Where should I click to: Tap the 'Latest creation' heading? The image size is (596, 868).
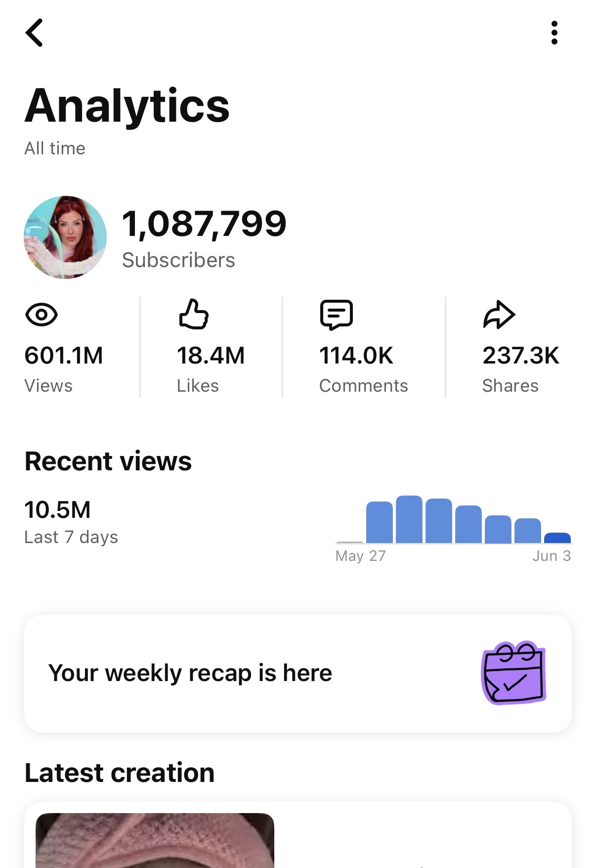120,773
